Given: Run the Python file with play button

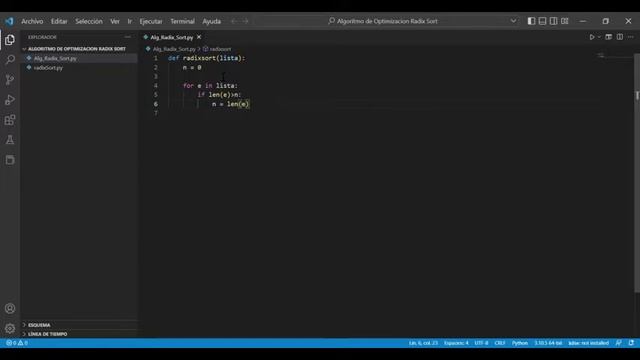Looking at the screenshot, I should coord(592,37).
